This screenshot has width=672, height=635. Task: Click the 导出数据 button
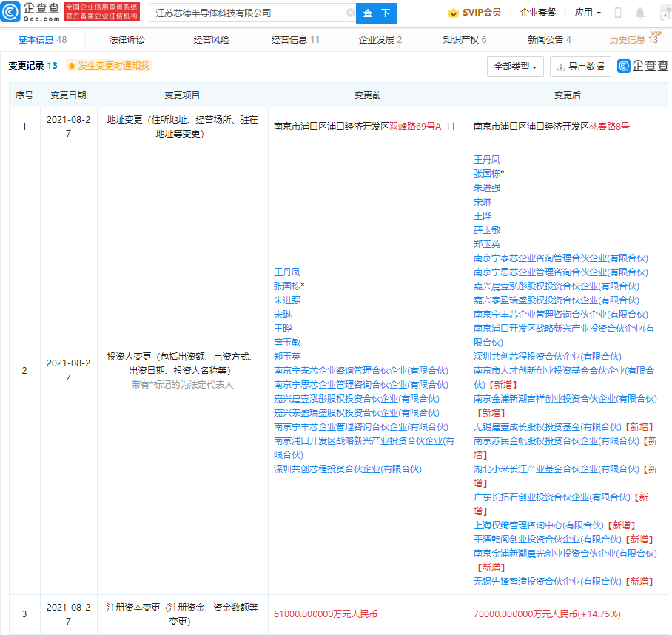[x=580, y=67]
